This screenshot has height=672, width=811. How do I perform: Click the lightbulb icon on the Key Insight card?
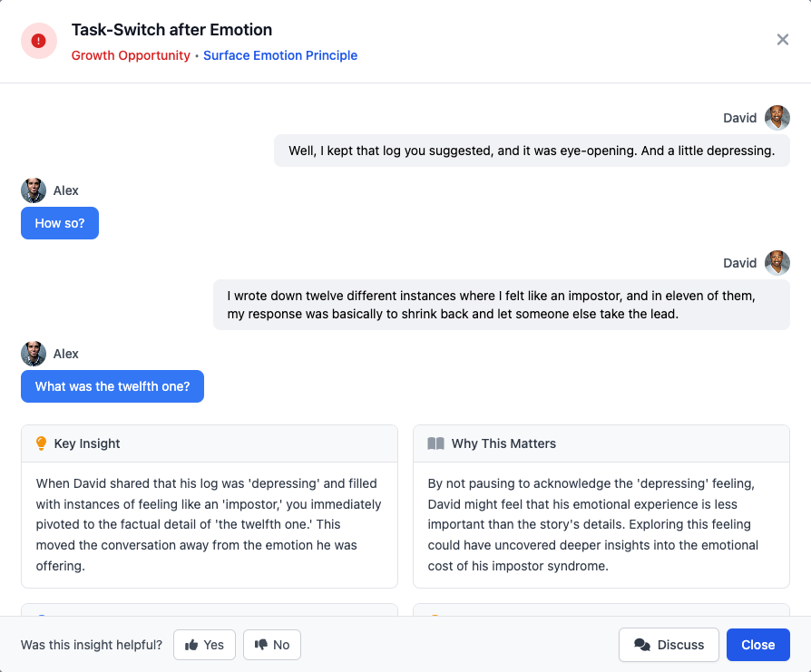tap(41, 443)
